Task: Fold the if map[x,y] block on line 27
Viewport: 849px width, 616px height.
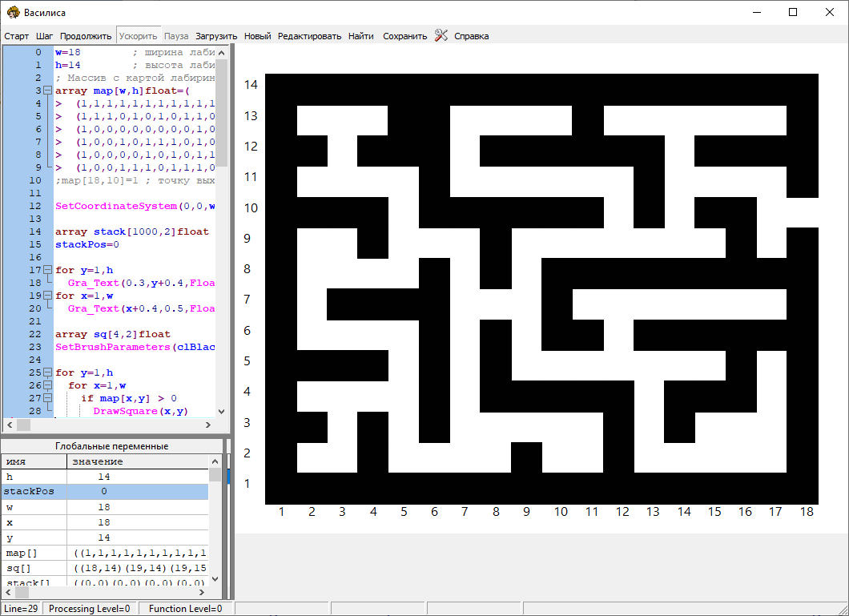Action: coord(47,398)
